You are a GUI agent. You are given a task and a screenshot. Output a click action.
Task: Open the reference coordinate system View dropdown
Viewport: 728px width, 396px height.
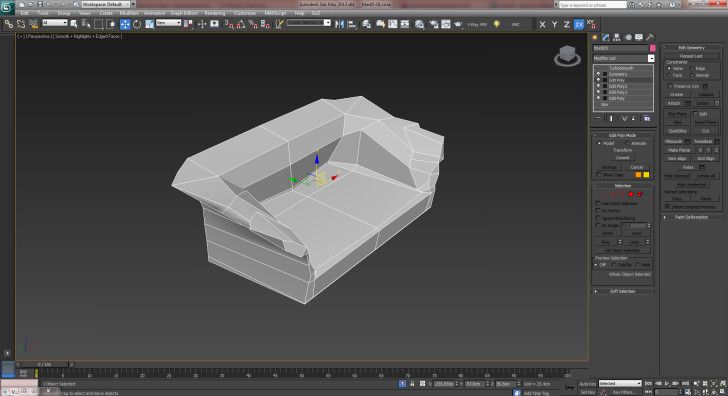pos(169,23)
